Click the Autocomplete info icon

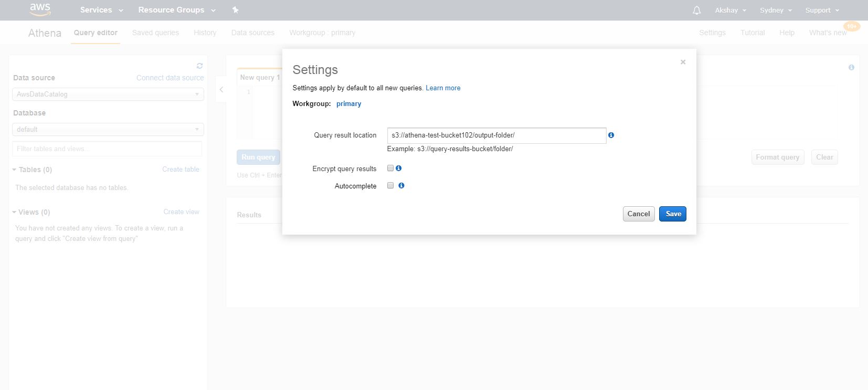click(401, 185)
